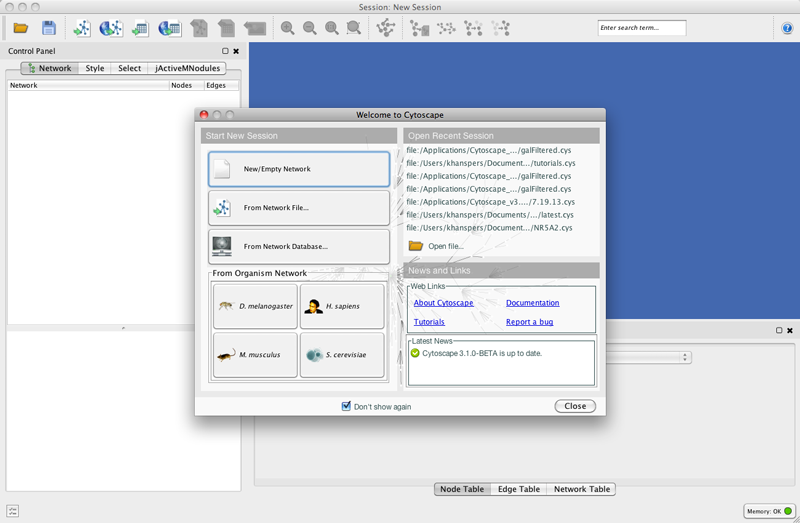Image resolution: width=800 pixels, height=523 pixels.
Task: Click the open session folder icon in toolbar
Action: (x=20, y=28)
